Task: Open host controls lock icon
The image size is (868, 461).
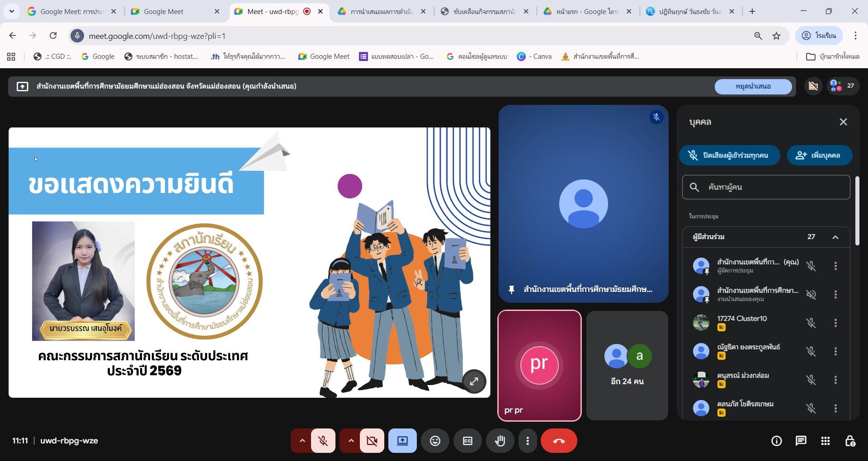Action: pos(850,441)
